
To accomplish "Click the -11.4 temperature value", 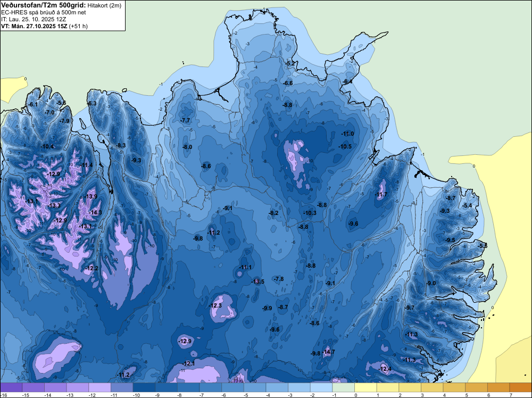I will 86,165.
